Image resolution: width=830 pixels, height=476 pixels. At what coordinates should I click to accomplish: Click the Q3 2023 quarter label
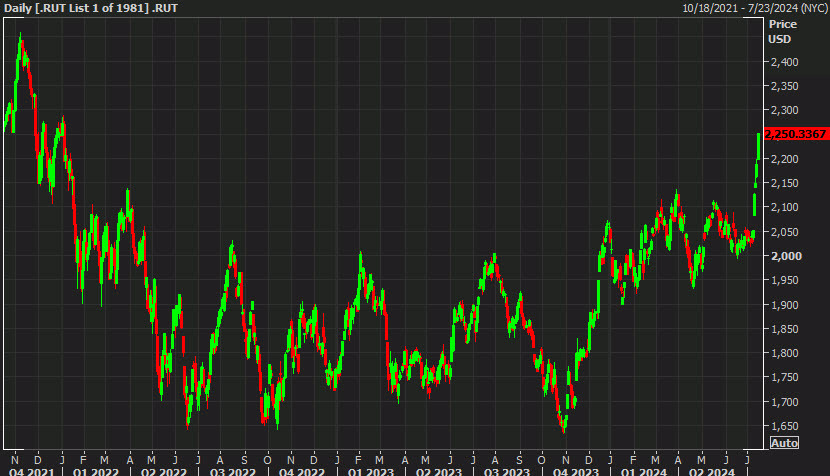(x=507, y=471)
